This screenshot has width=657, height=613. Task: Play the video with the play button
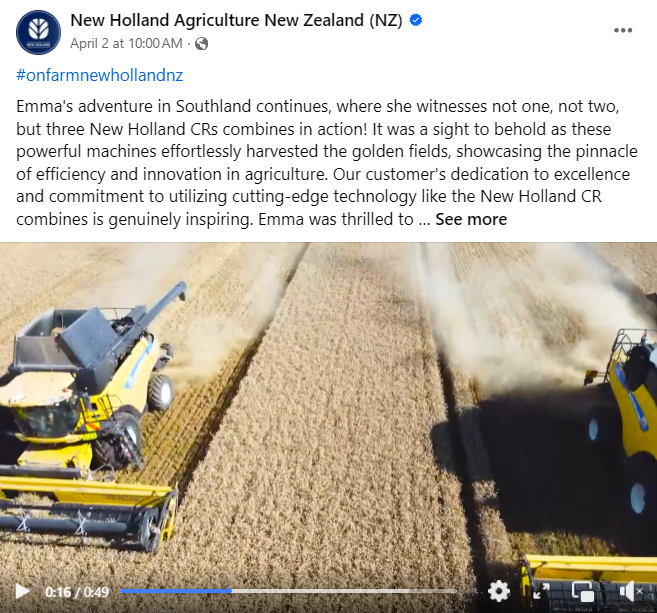point(22,591)
